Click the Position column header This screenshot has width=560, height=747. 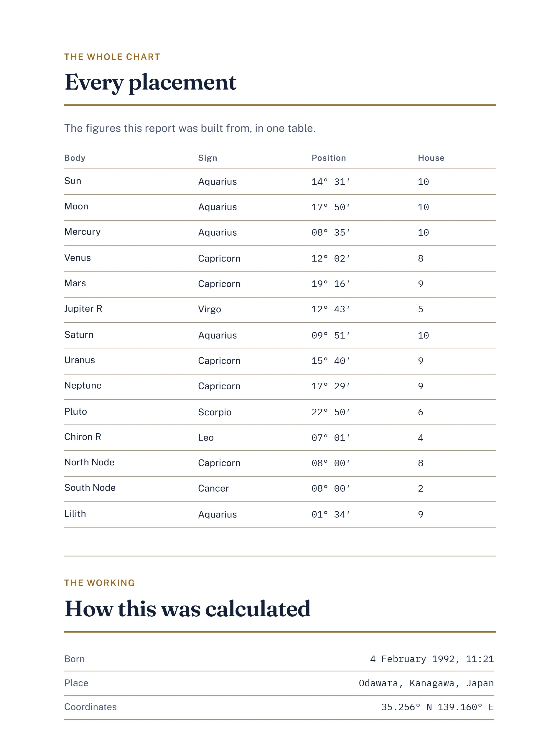[328, 158]
